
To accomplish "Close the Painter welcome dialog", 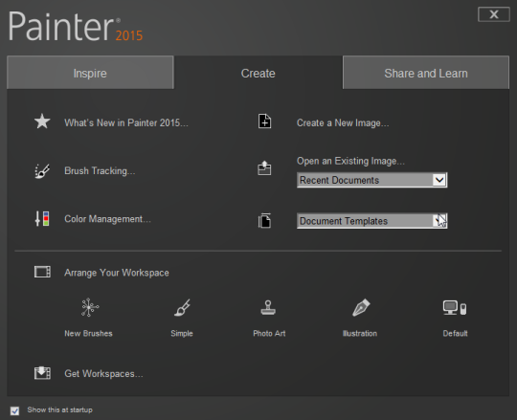I will pos(494,14).
